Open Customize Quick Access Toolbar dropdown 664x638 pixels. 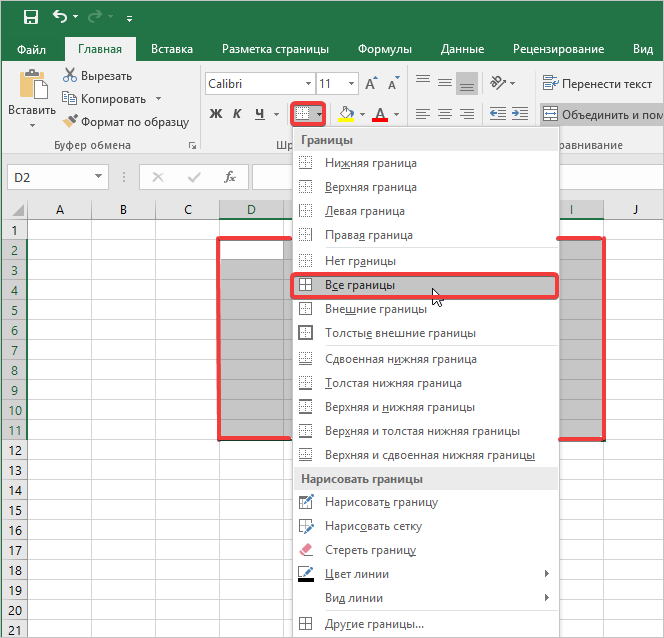(129, 18)
